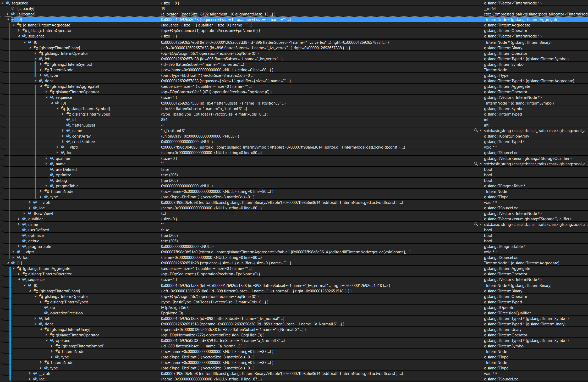588x382 pixels.
Task: Open the text visualizer for the empty qualifier name
Action: click(476, 164)
